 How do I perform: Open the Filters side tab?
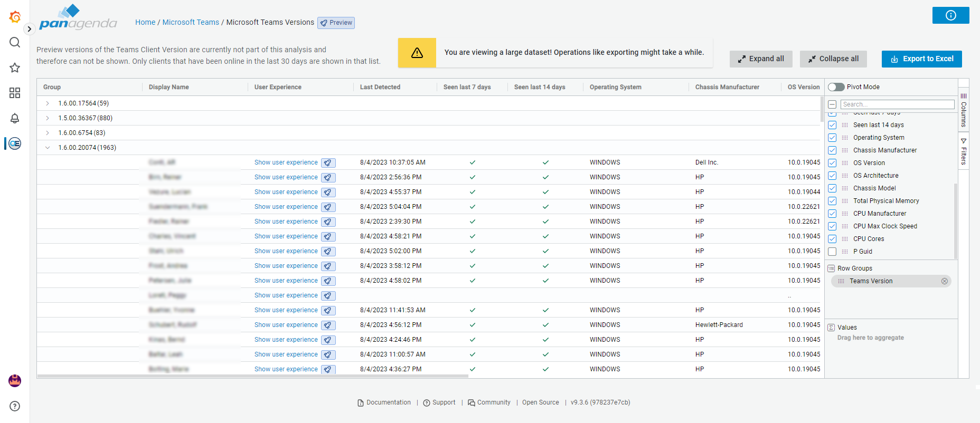click(x=964, y=151)
